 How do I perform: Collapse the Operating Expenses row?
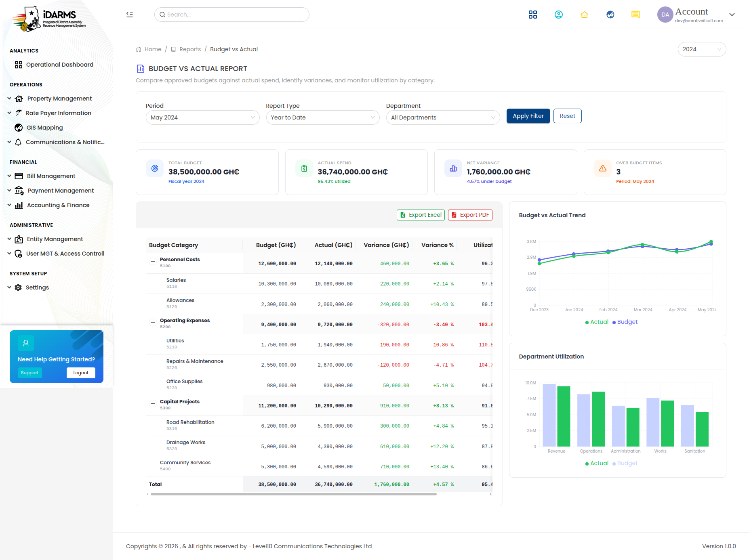point(153,322)
